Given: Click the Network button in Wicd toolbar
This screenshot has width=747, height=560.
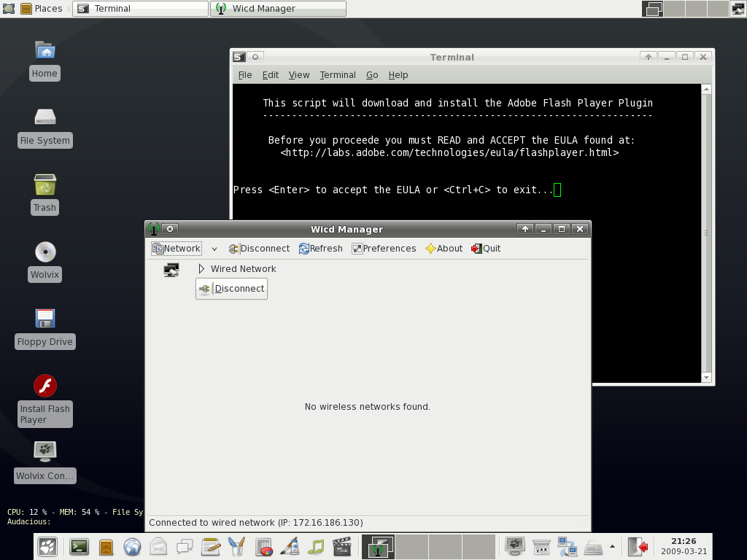Looking at the screenshot, I should click(177, 249).
